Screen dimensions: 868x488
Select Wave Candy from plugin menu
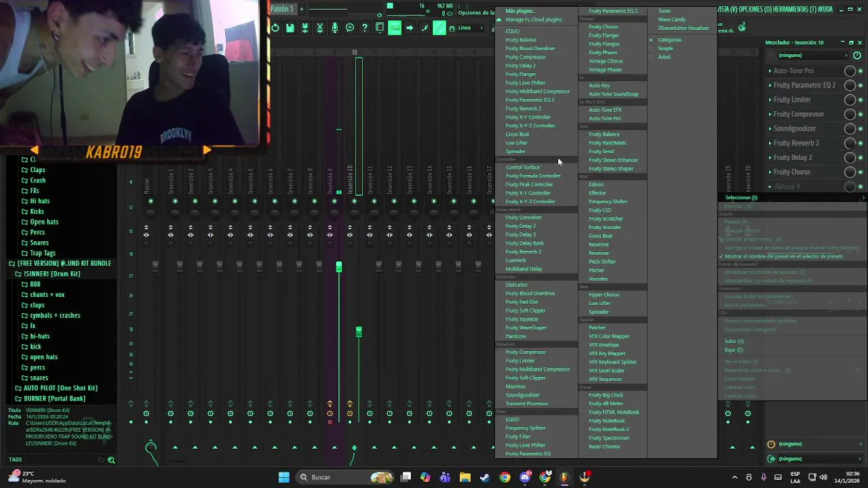click(x=671, y=20)
